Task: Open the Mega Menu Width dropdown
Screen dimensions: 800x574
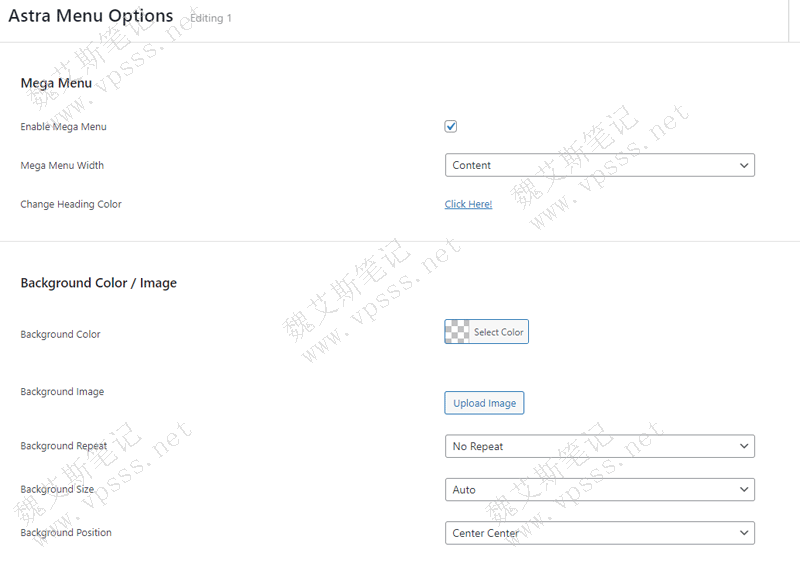Action: pyautogui.click(x=599, y=165)
